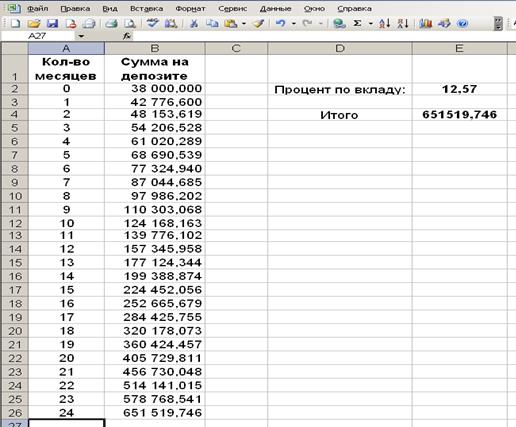Click the fx Insert Function button
The width and height of the screenshot is (516, 427).
click(127, 36)
